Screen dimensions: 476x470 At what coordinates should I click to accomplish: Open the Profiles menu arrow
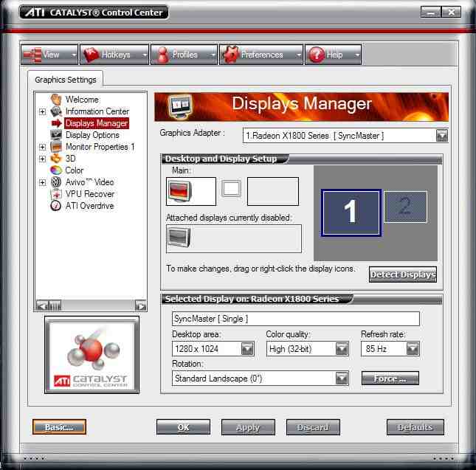(x=213, y=55)
